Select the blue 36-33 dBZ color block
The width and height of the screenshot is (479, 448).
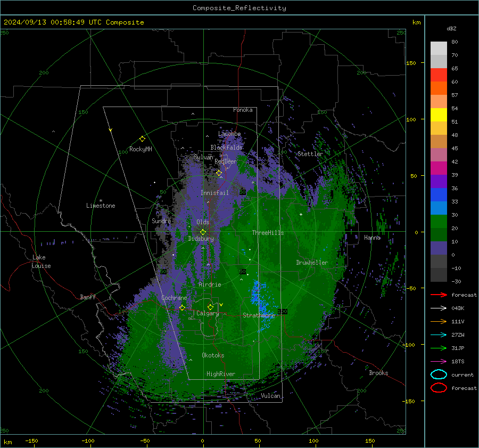click(x=439, y=195)
